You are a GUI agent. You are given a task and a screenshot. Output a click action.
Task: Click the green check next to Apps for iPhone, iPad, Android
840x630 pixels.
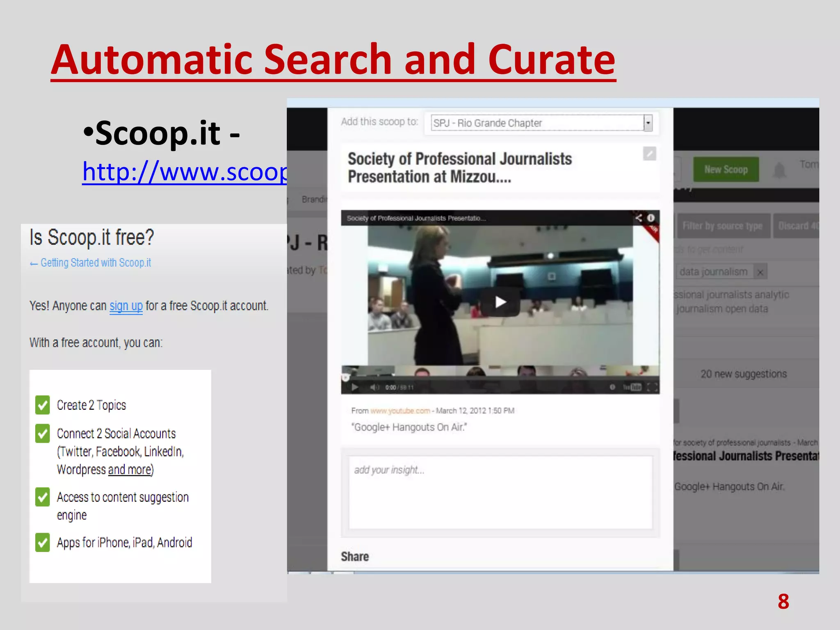pos(43,542)
